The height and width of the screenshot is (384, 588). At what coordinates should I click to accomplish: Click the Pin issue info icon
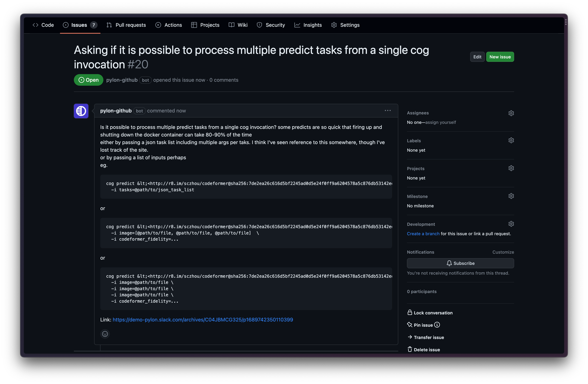coord(437,325)
